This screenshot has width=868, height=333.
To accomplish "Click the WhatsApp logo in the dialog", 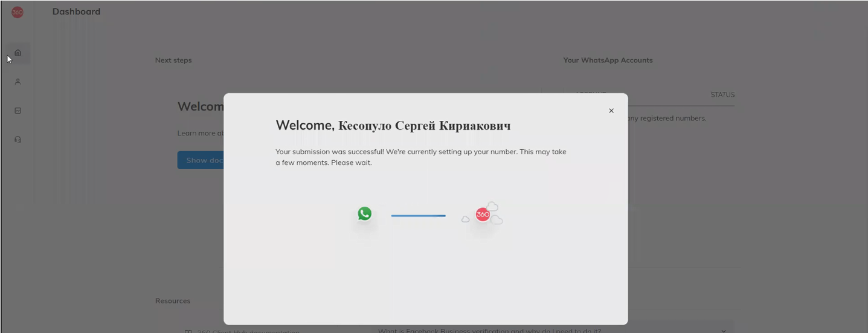I will (x=364, y=214).
